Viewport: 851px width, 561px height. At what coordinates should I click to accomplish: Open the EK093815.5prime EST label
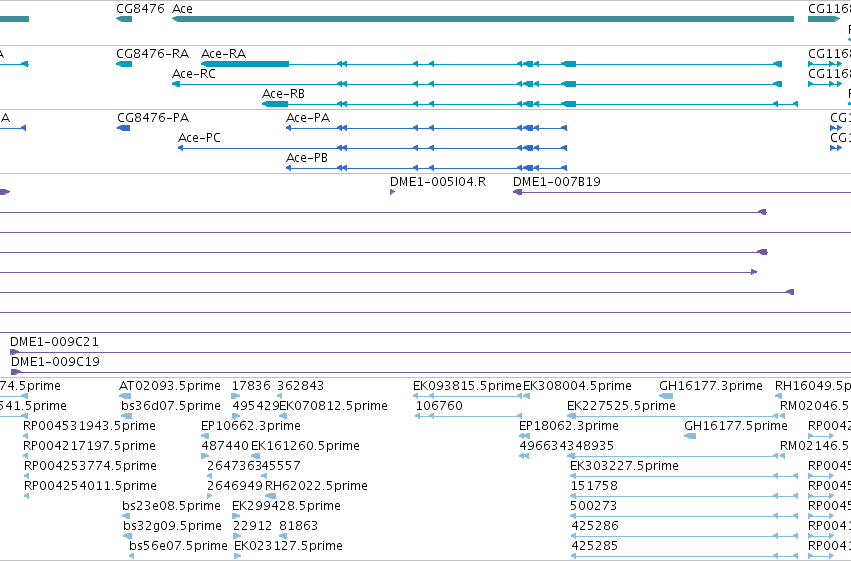(x=467, y=386)
